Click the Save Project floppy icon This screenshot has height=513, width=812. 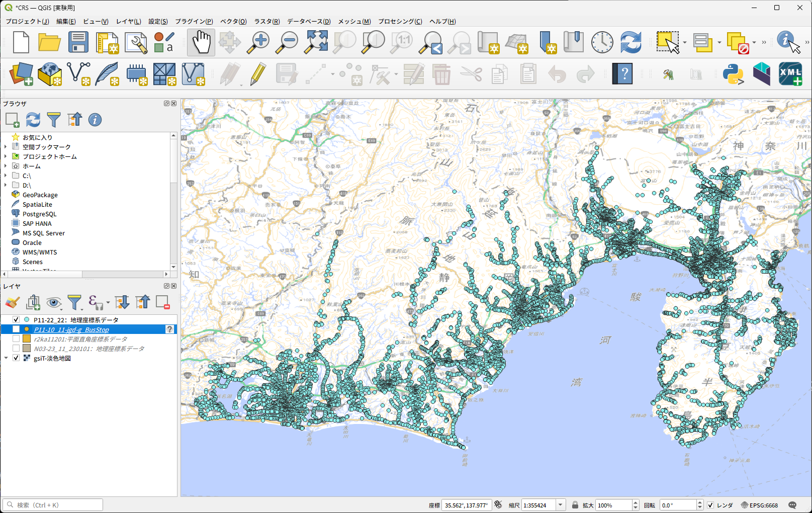coord(78,42)
